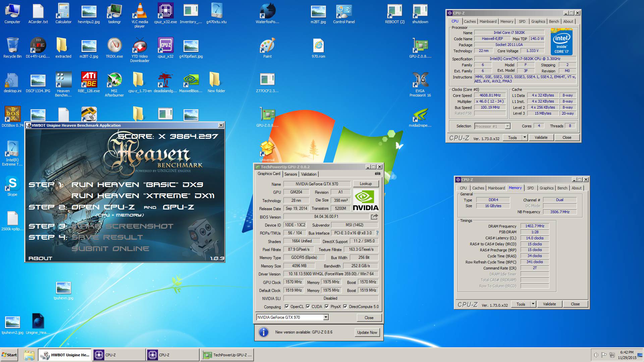This screenshot has width=644, height=362.
Task: Click the Tools button in top CPU-Z
Action: [x=512, y=137]
